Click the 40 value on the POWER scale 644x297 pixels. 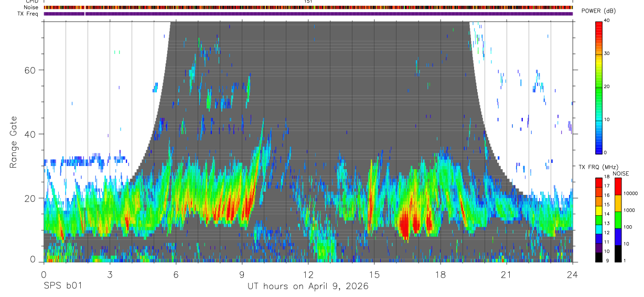point(606,21)
